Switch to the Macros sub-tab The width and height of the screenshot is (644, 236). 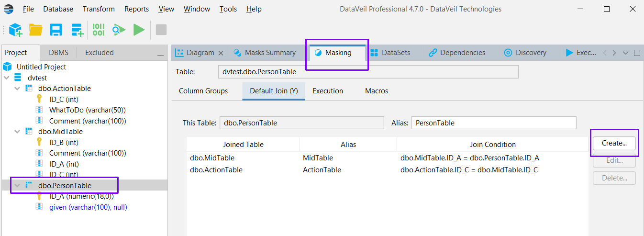(x=377, y=90)
